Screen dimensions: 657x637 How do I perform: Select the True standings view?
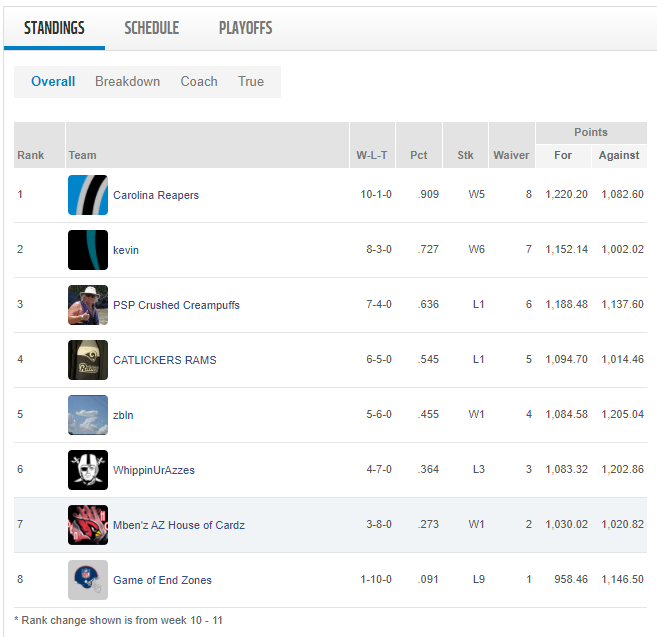pyautogui.click(x=251, y=82)
